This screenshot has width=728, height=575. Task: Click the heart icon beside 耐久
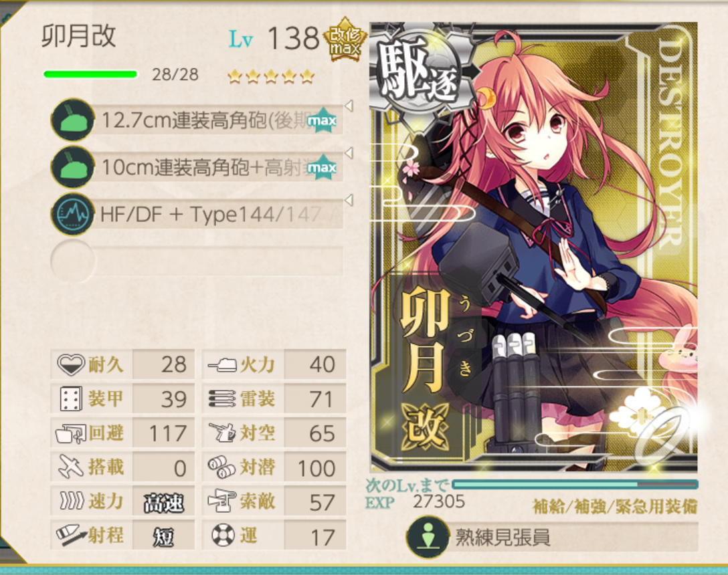point(70,364)
